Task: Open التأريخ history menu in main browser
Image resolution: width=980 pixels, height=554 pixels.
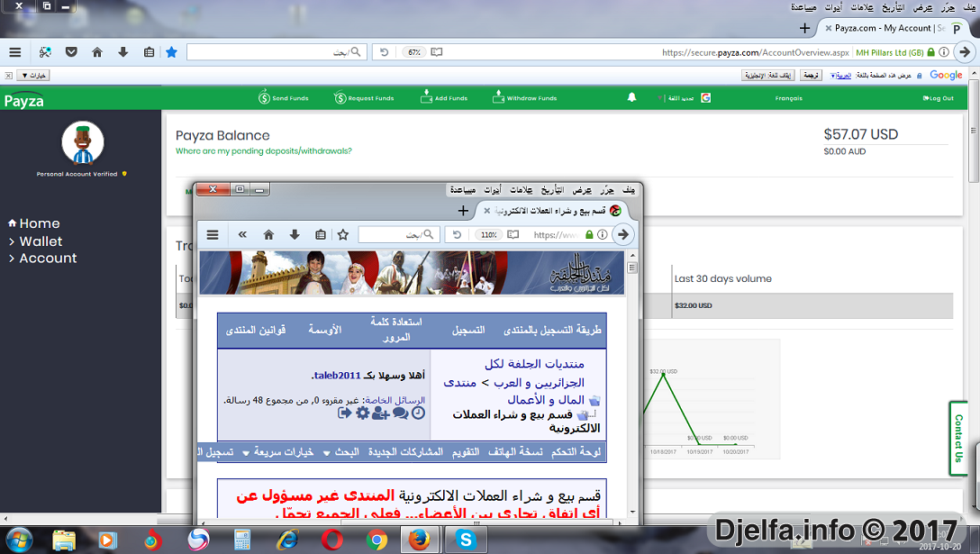Action: point(894,7)
